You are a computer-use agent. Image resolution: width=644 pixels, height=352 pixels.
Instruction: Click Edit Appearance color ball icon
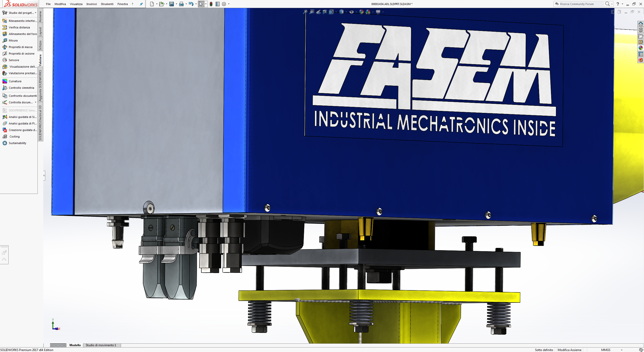[x=361, y=12]
